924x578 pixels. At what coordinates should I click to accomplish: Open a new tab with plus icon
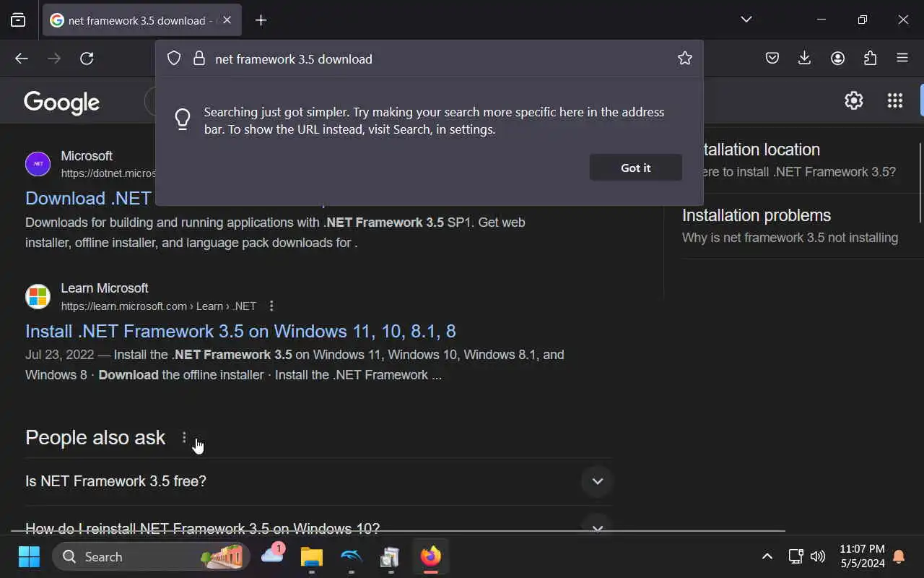tap(261, 20)
